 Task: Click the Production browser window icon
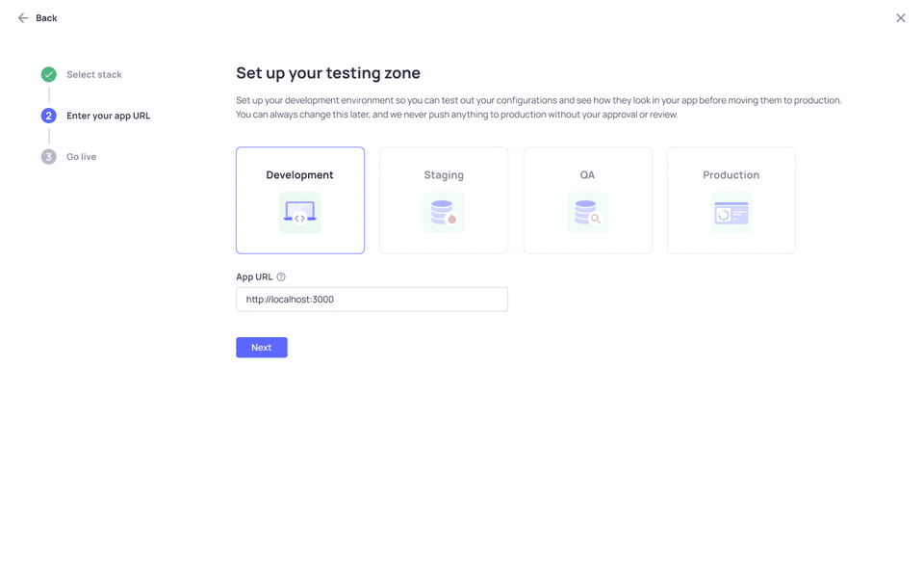point(731,213)
